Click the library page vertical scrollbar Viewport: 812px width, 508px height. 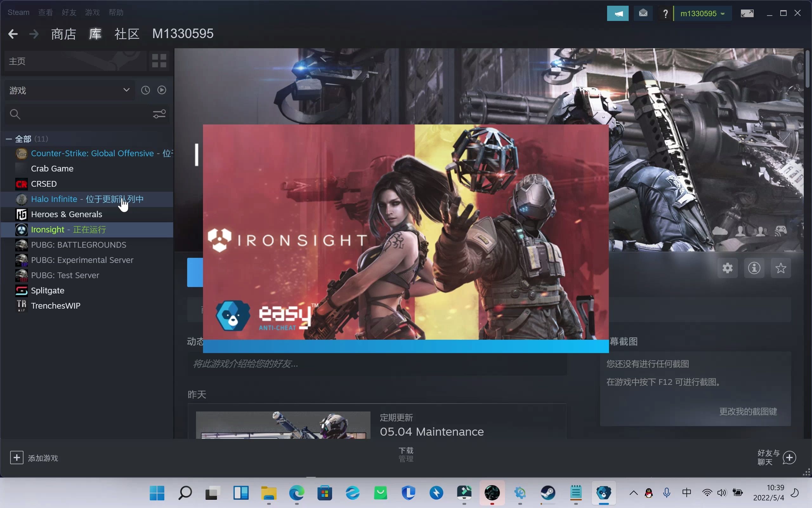click(807, 69)
